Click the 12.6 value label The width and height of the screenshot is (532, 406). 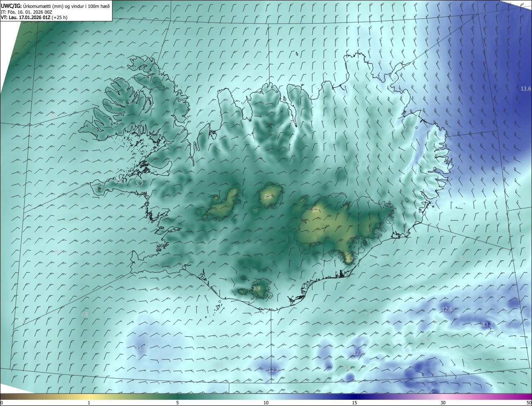coord(447,309)
